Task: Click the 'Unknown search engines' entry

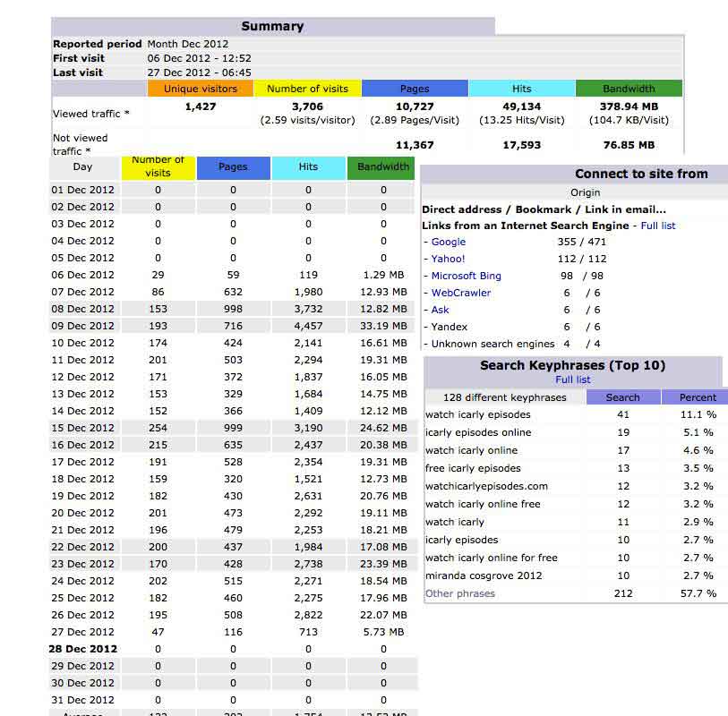Action: click(492, 344)
